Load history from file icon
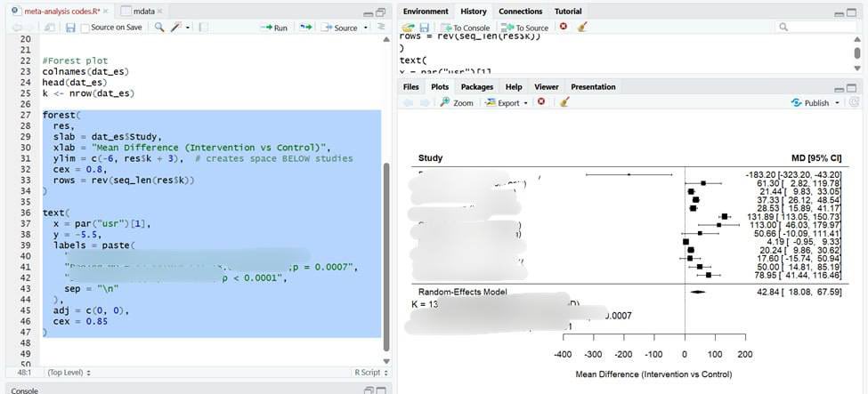 click(408, 27)
